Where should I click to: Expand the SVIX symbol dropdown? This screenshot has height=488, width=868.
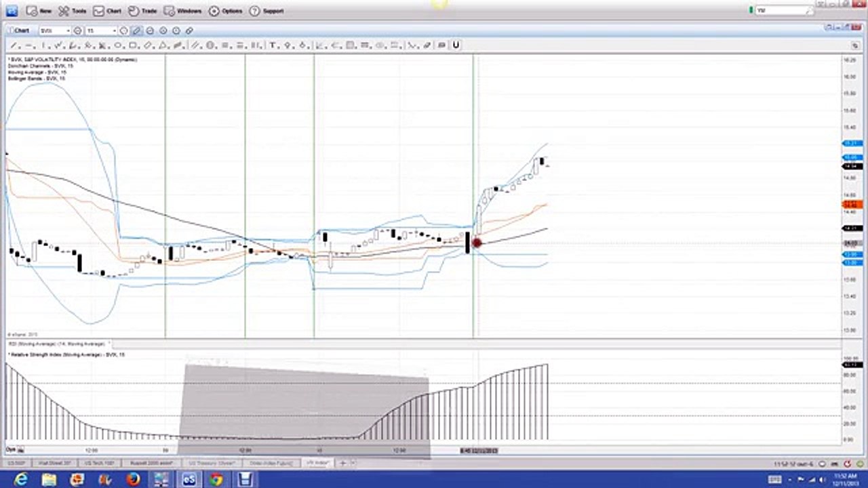68,30
